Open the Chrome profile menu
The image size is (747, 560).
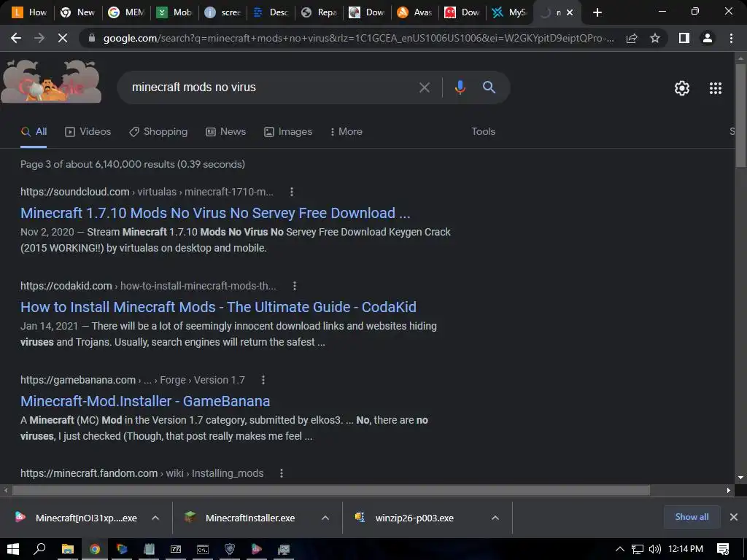coord(708,38)
